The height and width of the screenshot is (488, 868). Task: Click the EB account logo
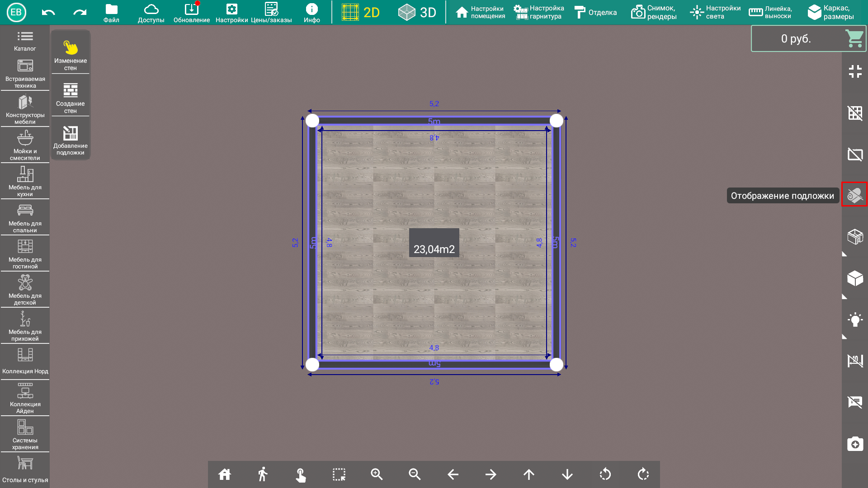click(x=16, y=12)
